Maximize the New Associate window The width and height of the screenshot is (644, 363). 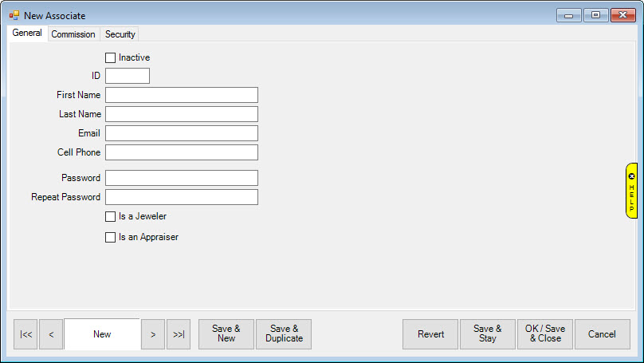pos(595,15)
